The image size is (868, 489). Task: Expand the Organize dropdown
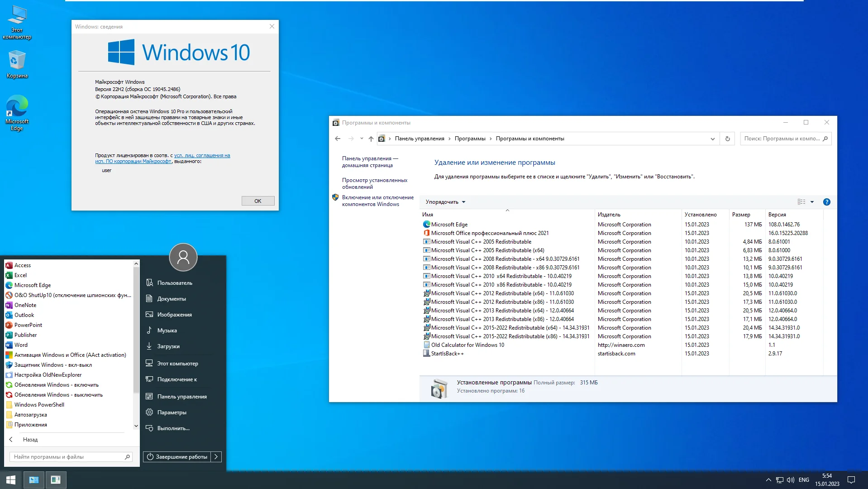pyautogui.click(x=445, y=202)
